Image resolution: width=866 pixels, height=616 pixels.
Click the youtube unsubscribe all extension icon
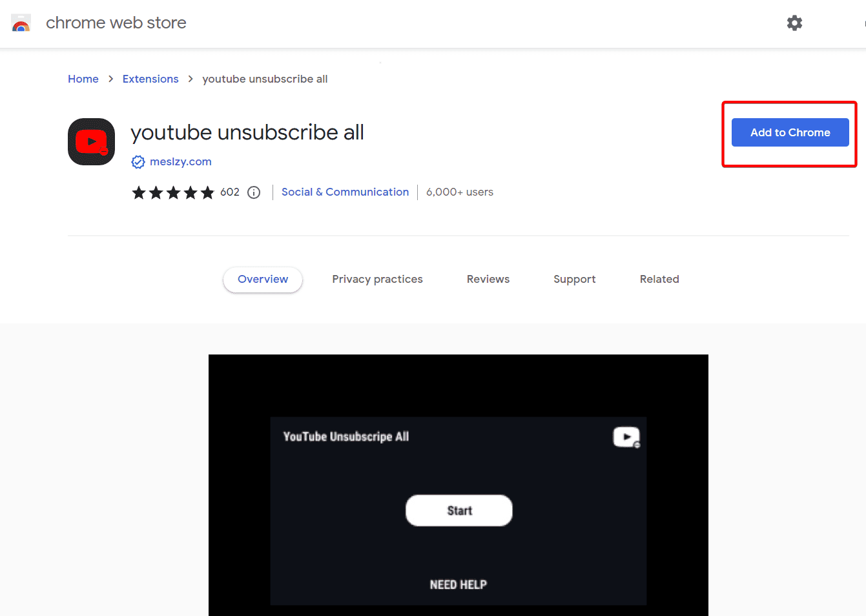click(x=91, y=141)
